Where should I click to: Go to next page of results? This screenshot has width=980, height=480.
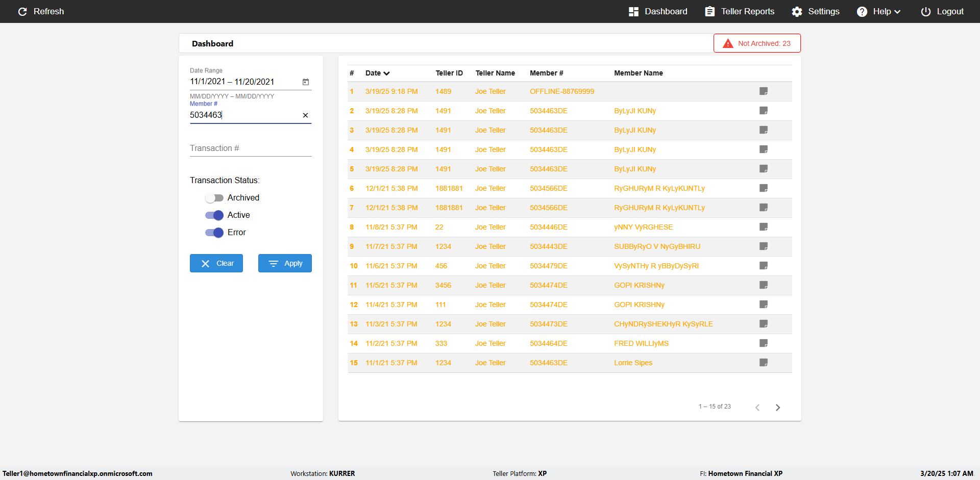pos(778,407)
